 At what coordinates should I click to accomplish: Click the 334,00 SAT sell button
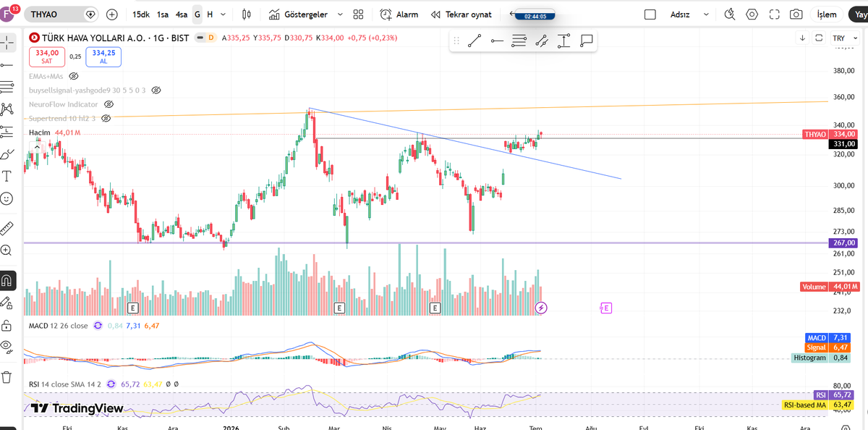(x=47, y=56)
